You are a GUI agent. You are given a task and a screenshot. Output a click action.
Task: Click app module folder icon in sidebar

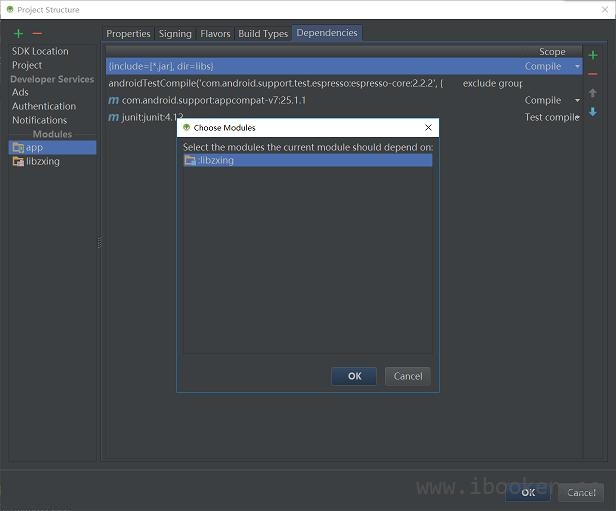[18, 148]
